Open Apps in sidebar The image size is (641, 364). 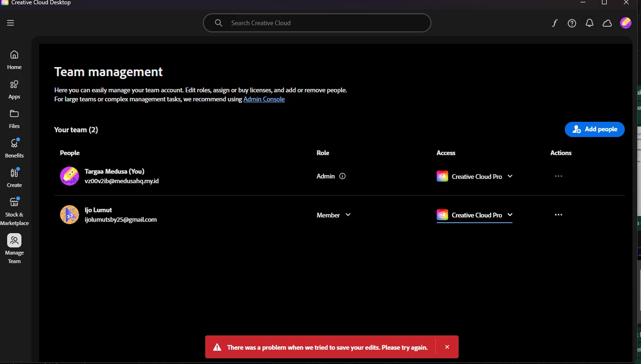coord(14,89)
